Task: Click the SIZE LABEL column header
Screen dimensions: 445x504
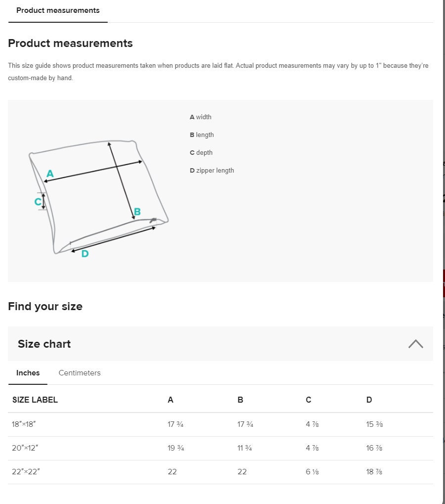Action: (x=35, y=400)
